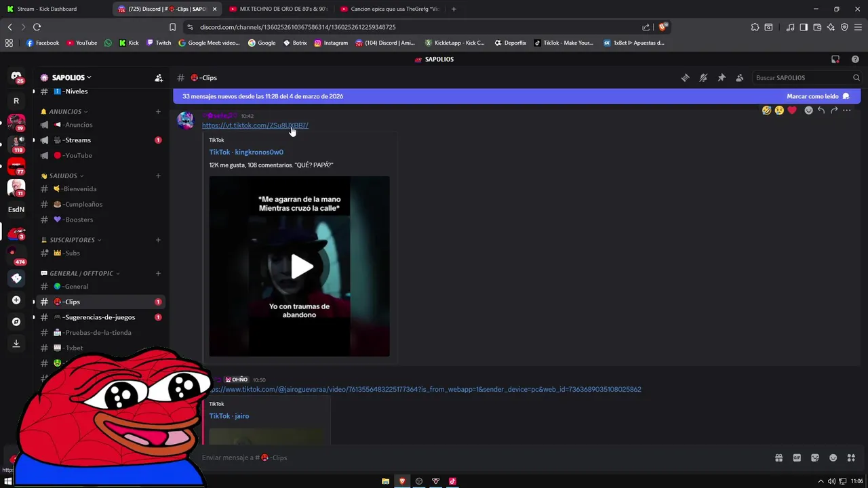Reload the page in browser
This screenshot has width=868, height=488.
(x=37, y=27)
